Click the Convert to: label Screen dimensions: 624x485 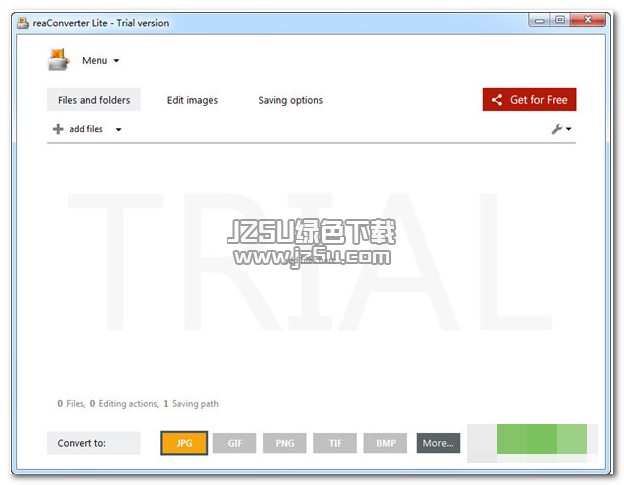(x=82, y=443)
